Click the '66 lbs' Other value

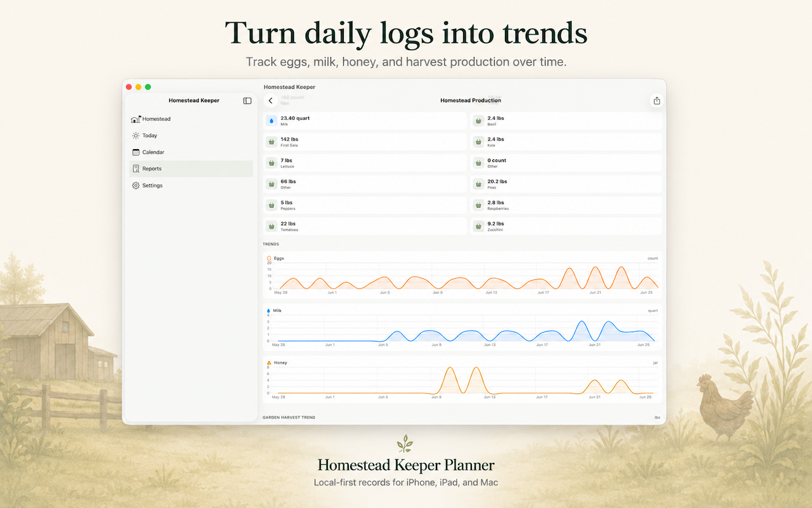(288, 182)
